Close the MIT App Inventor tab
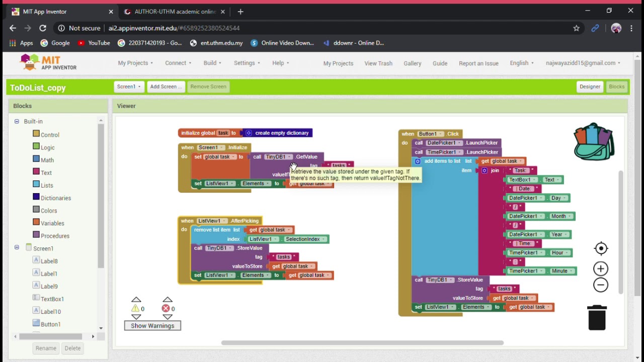The width and height of the screenshot is (644, 362). [x=111, y=12]
